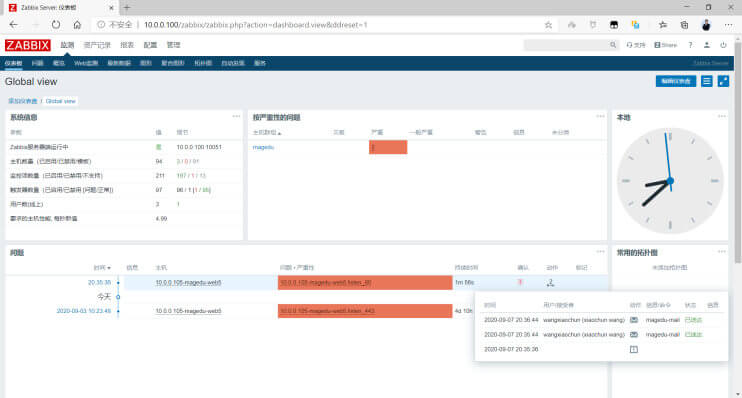Open 资产记录 main menu
The width and height of the screenshot is (742, 398).
tap(97, 45)
